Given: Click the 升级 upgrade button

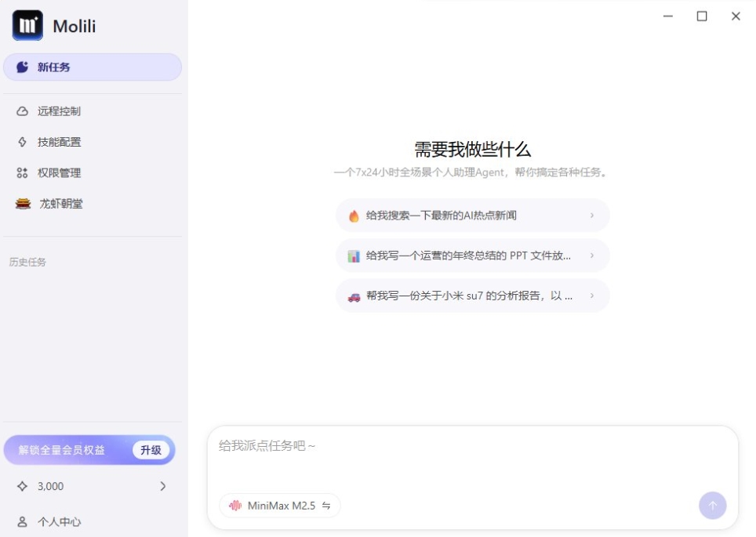Looking at the screenshot, I should pos(151,450).
